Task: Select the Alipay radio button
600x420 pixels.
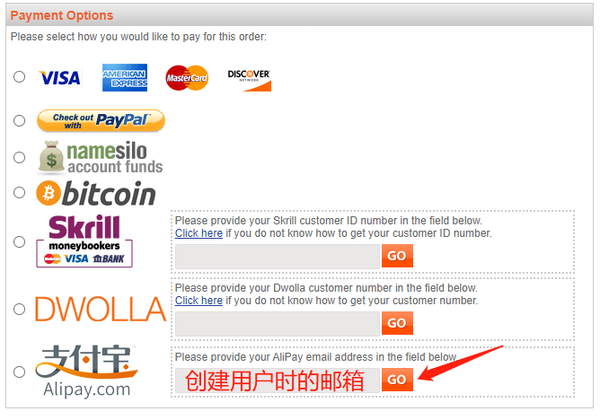Action: tap(19, 372)
